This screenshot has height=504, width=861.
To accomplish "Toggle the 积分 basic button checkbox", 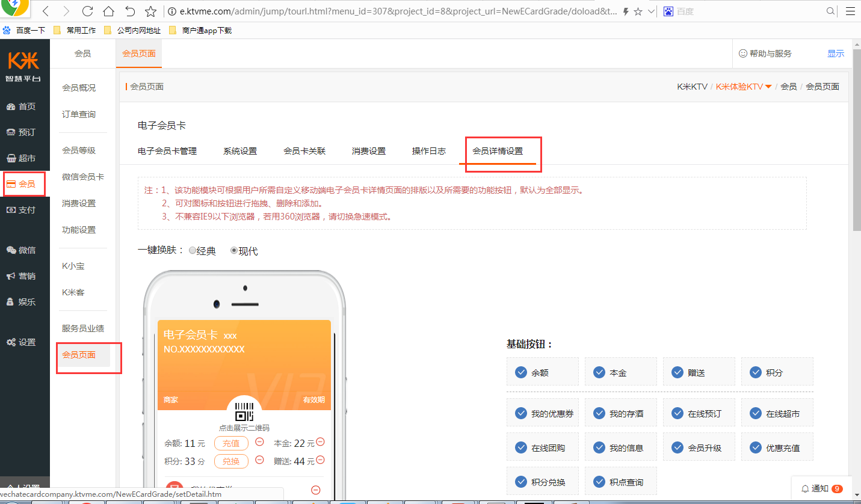I will click(756, 372).
